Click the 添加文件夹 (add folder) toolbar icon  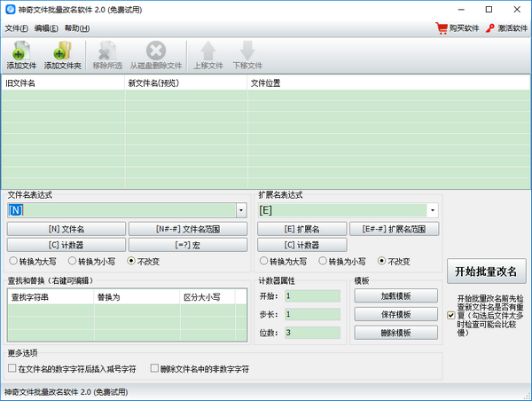click(62, 51)
